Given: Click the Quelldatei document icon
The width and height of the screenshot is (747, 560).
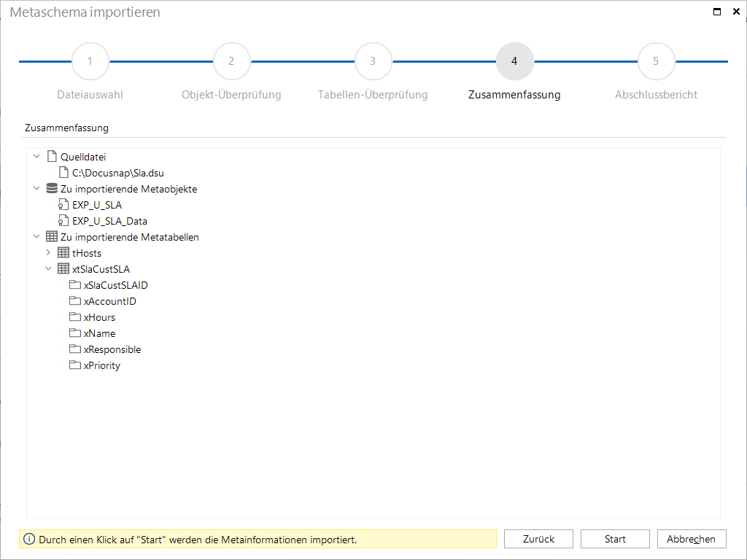Looking at the screenshot, I should click(x=52, y=157).
